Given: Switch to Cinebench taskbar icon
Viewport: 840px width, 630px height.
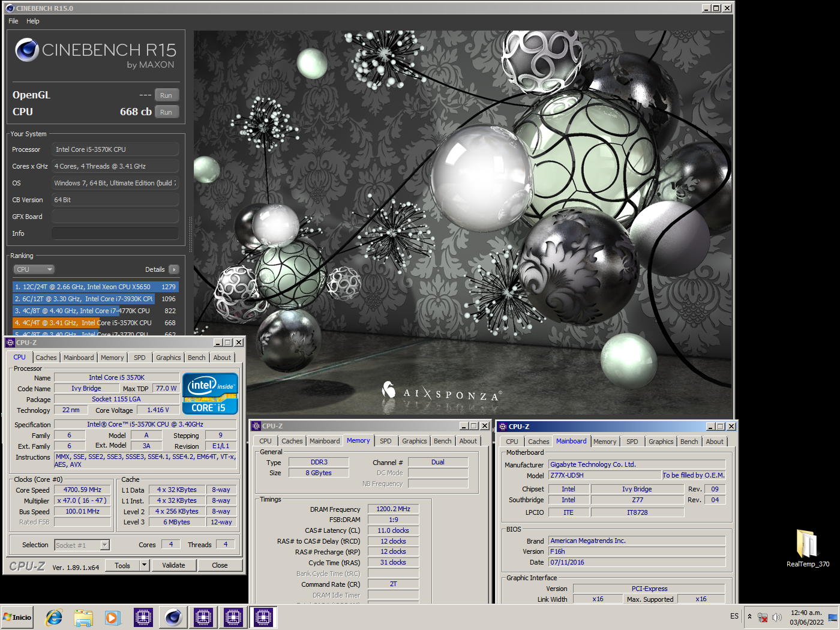Looking at the screenshot, I should click(x=173, y=617).
